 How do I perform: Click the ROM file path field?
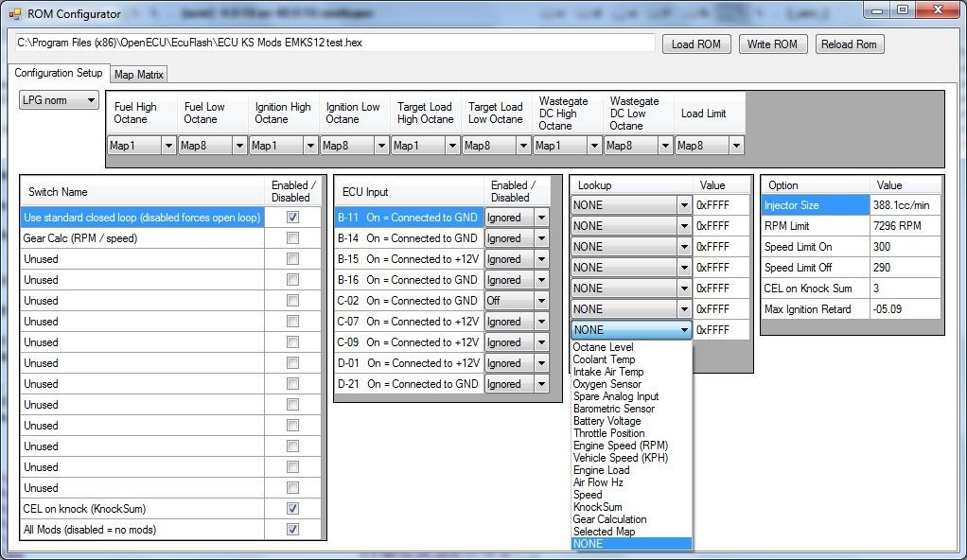(x=333, y=44)
